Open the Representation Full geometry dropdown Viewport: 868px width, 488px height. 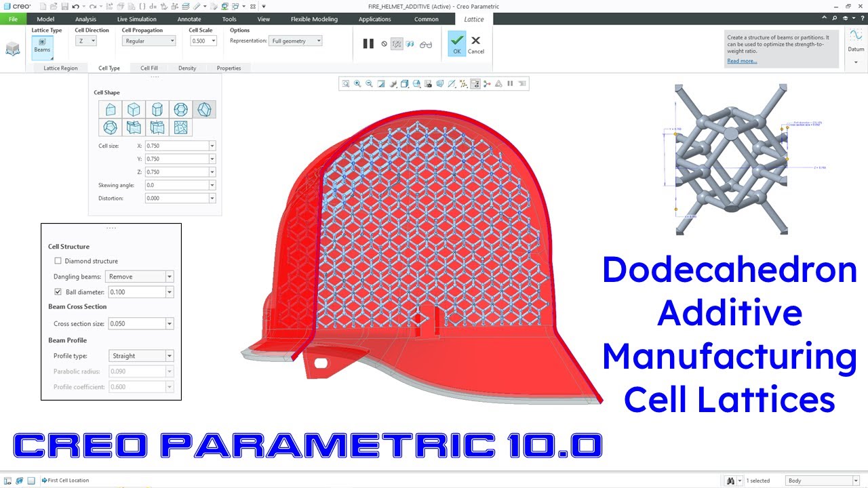(x=295, y=41)
